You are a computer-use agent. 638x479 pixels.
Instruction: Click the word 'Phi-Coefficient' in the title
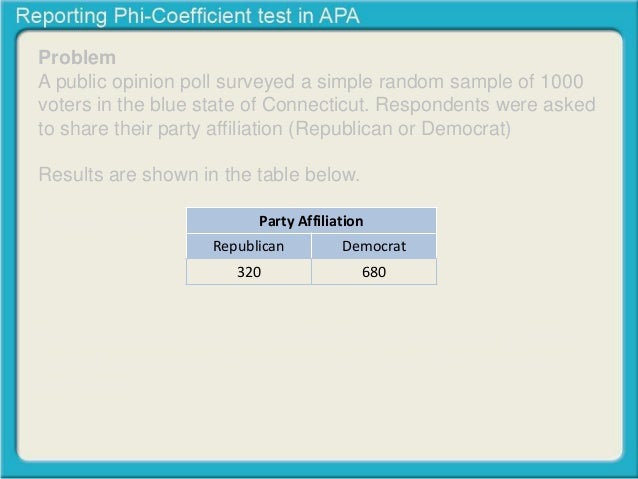182,16
